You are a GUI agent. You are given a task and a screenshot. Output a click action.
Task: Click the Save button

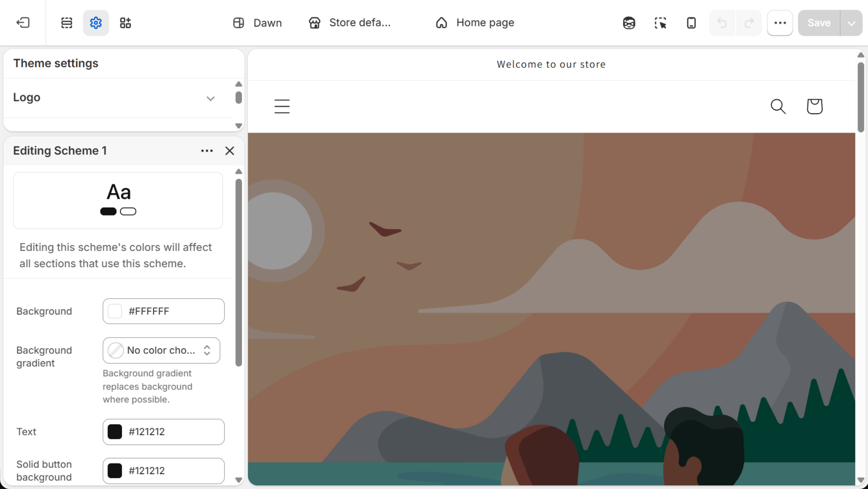tap(819, 23)
